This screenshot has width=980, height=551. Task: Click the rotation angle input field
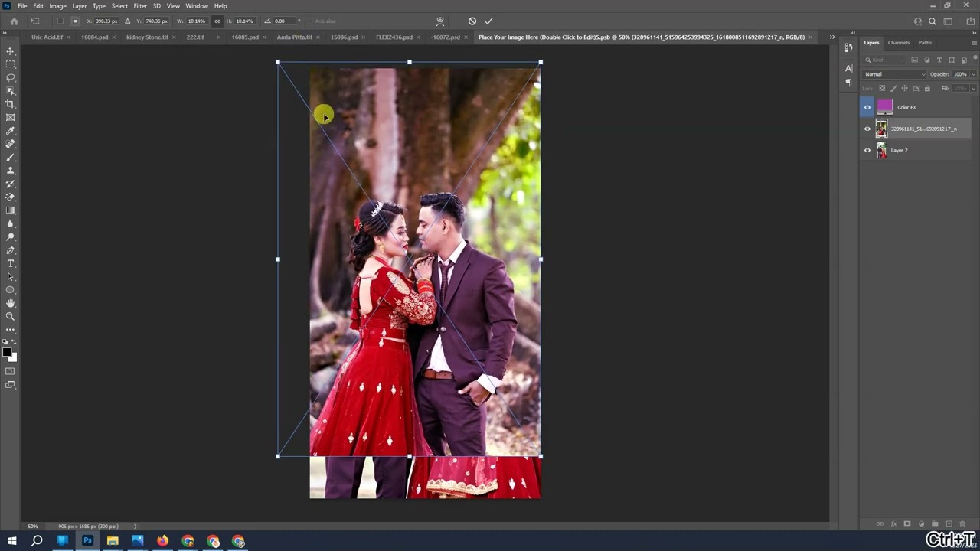click(283, 21)
